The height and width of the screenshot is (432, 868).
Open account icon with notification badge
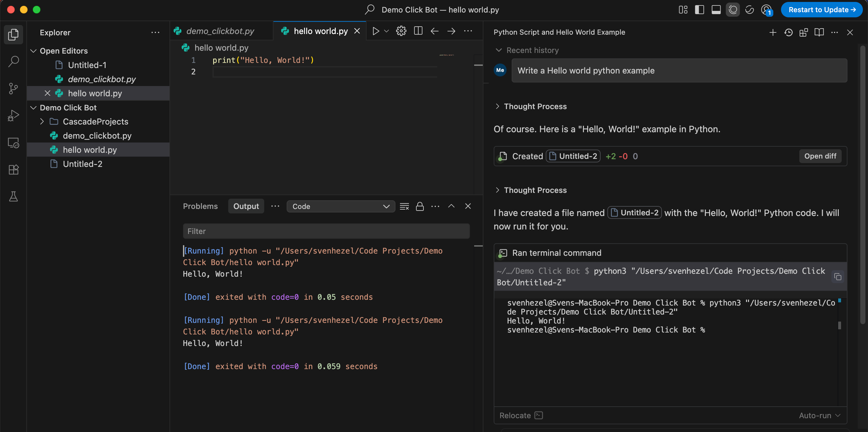coord(767,10)
